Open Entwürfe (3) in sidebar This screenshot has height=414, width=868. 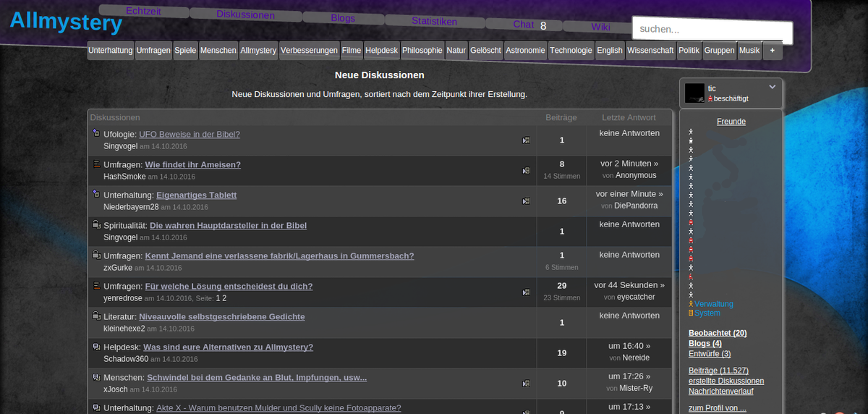click(x=710, y=353)
